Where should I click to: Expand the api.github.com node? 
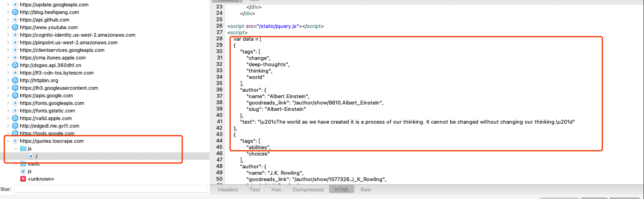(x=8, y=20)
